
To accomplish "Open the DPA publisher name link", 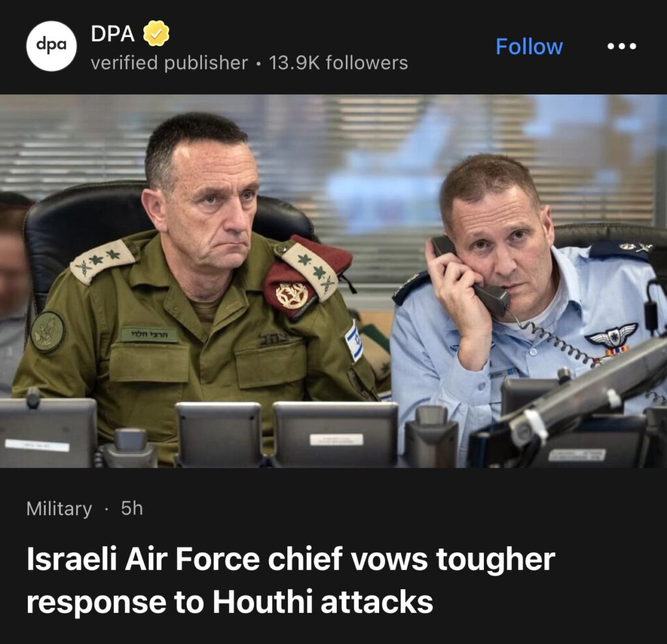I will pyautogui.click(x=113, y=34).
